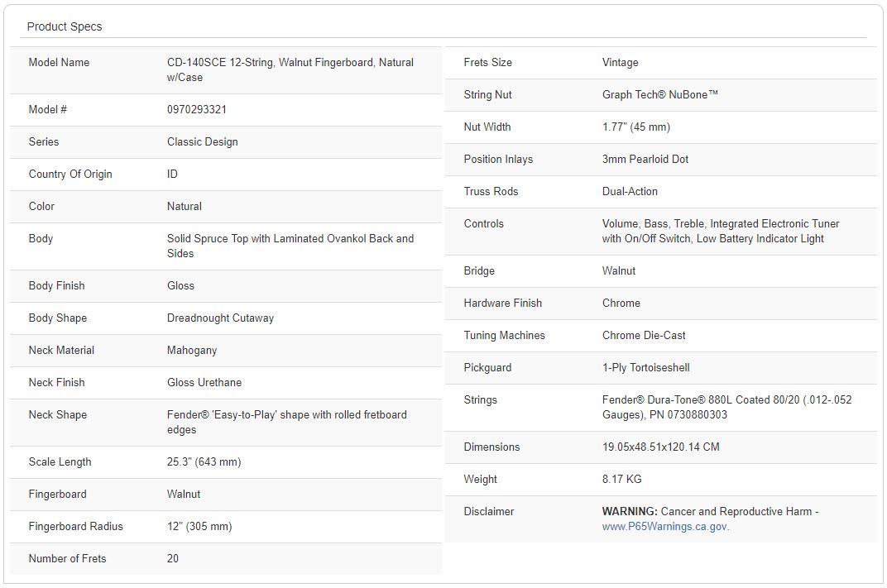Select the Body Finish value Gloss
The image size is (887, 588).
point(180,286)
